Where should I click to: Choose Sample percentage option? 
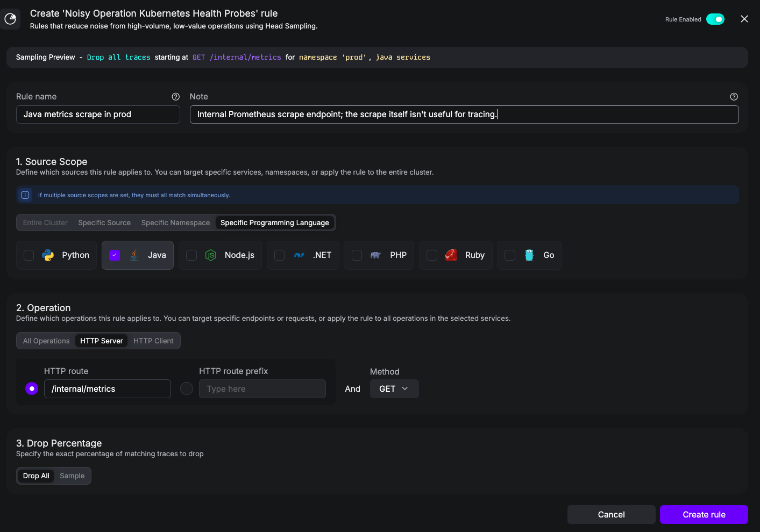72,476
